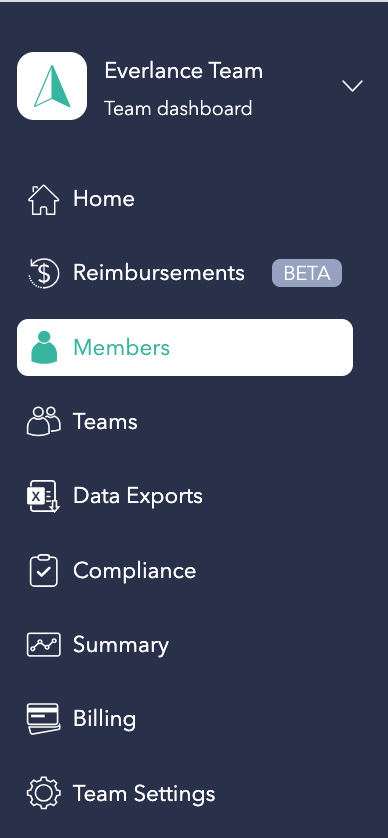Open the Compliance section label
Viewport: 388px width, 838px height.
pos(135,571)
